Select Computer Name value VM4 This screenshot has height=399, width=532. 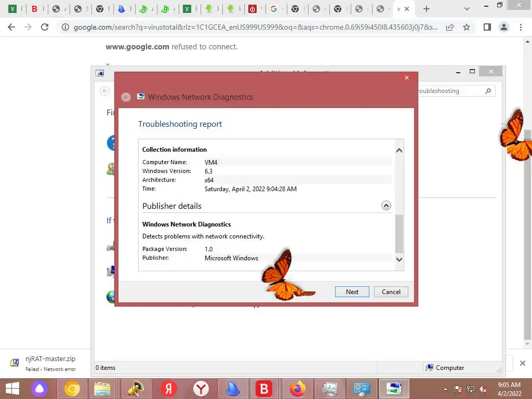point(211,162)
